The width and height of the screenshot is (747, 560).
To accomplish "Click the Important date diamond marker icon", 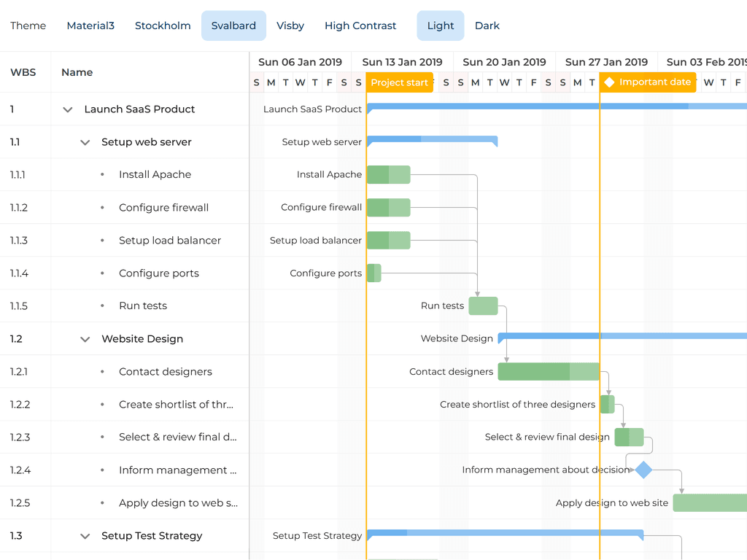I will coord(610,82).
